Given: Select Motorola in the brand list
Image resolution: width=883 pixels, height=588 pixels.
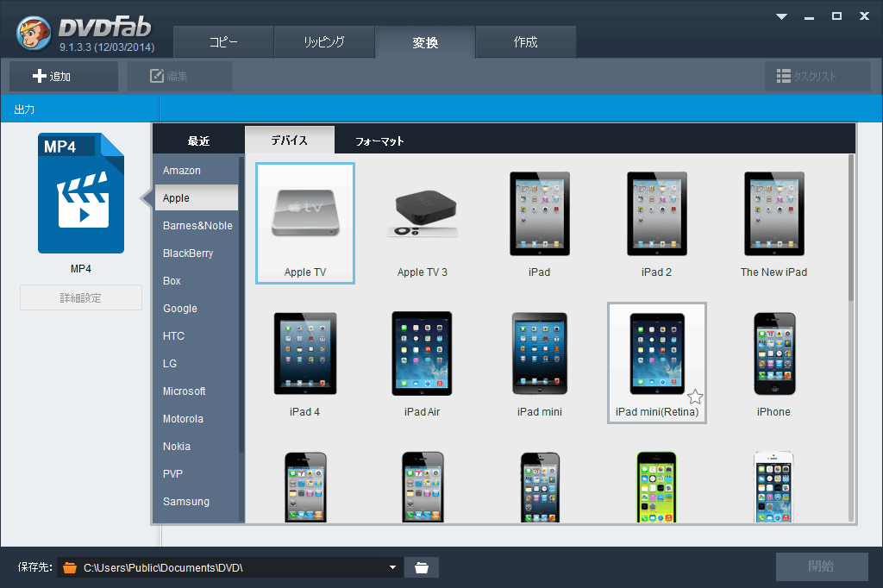Looking at the screenshot, I should 197,418.
